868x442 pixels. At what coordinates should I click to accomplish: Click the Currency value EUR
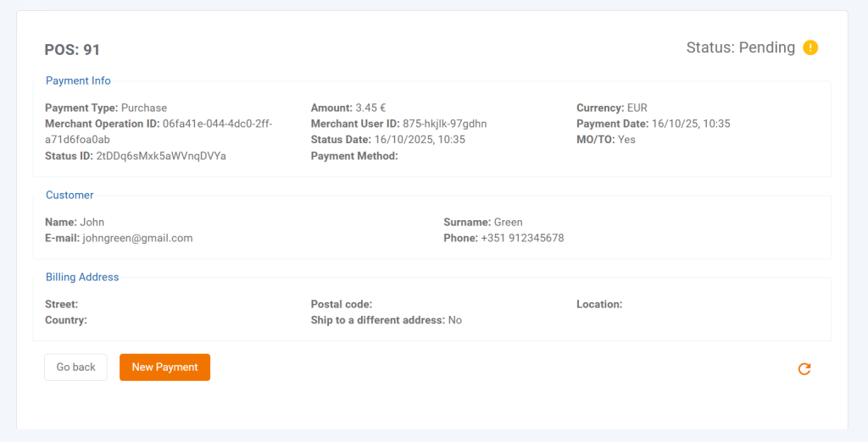pos(637,108)
